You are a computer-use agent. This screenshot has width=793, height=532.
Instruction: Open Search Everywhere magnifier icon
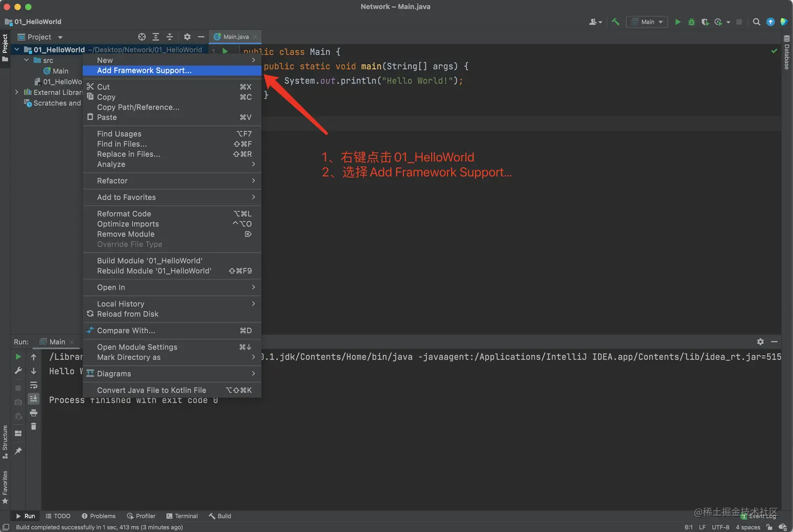tap(756, 22)
